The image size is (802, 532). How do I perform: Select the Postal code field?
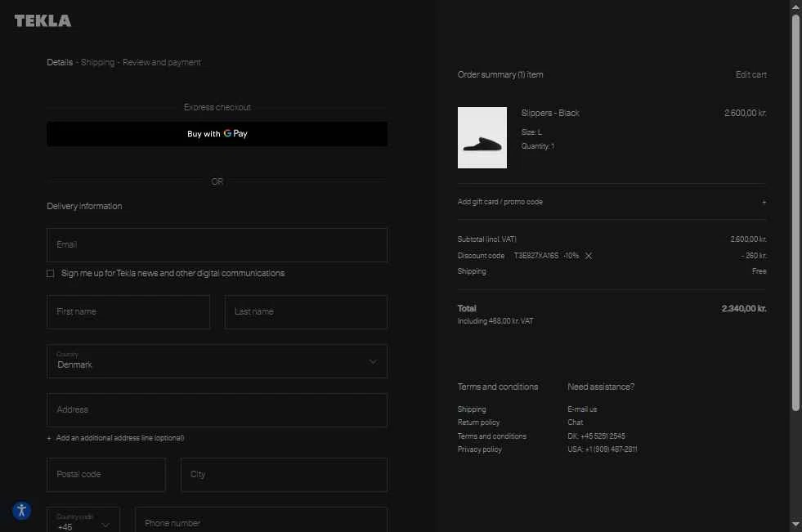[106, 475]
